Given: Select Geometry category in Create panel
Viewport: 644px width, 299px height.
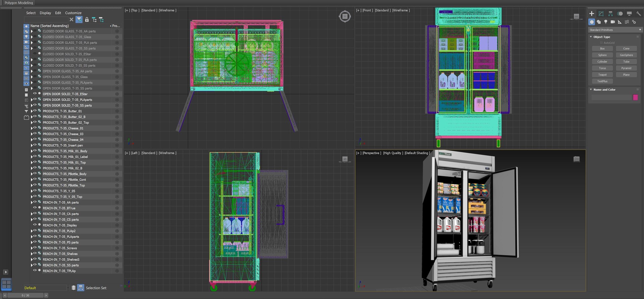Looking at the screenshot, I should (x=592, y=22).
